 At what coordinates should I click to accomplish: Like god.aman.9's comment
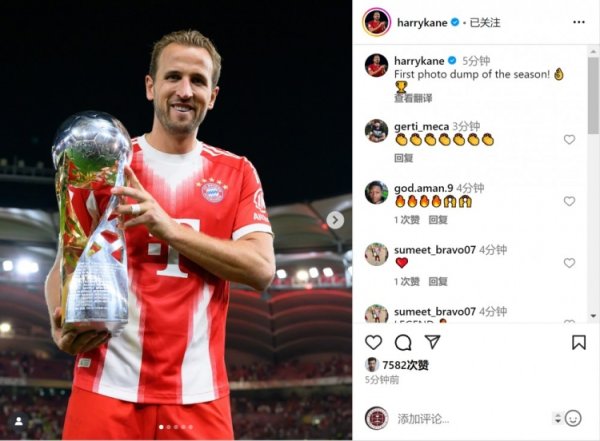(569, 201)
